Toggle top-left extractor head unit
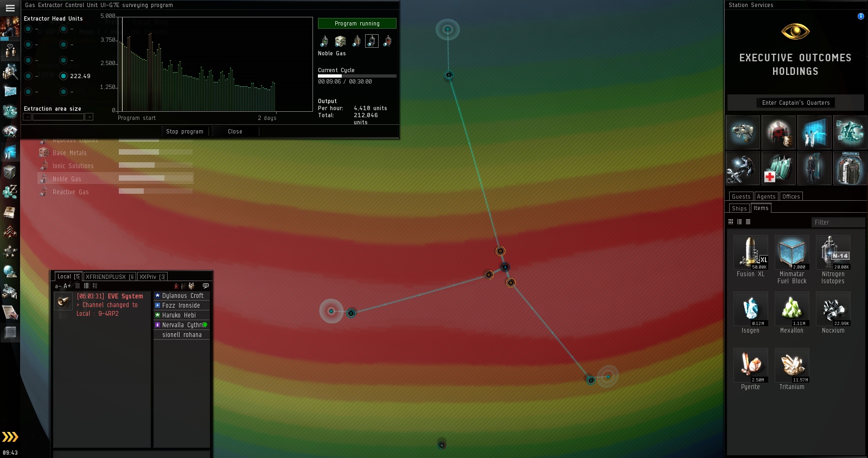 coord(28,29)
